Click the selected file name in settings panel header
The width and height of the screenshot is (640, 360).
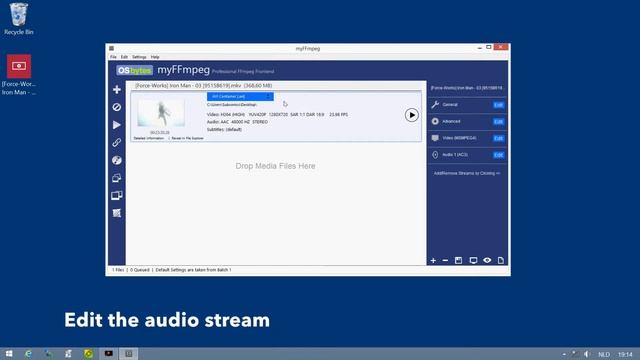(x=467, y=88)
